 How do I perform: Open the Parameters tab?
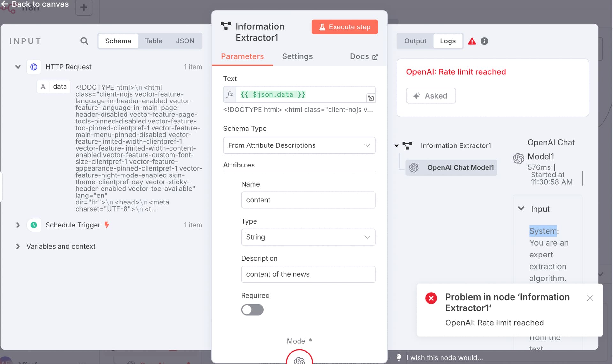point(242,56)
